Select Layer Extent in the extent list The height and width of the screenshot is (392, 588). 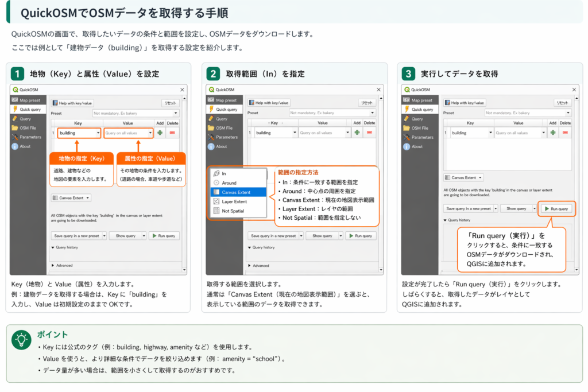(x=234, y=201)
